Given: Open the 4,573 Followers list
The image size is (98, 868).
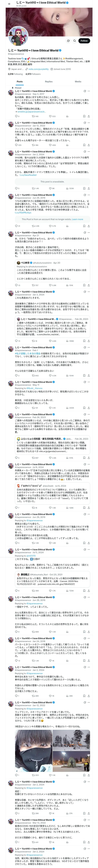Looking at the screenshot, I should [33, 74].
